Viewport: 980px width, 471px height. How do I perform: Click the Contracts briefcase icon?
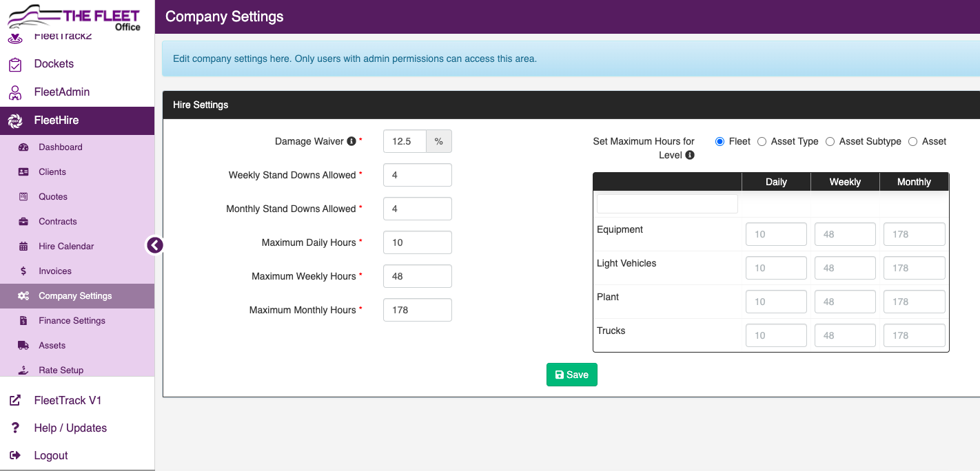pos(23,222)
